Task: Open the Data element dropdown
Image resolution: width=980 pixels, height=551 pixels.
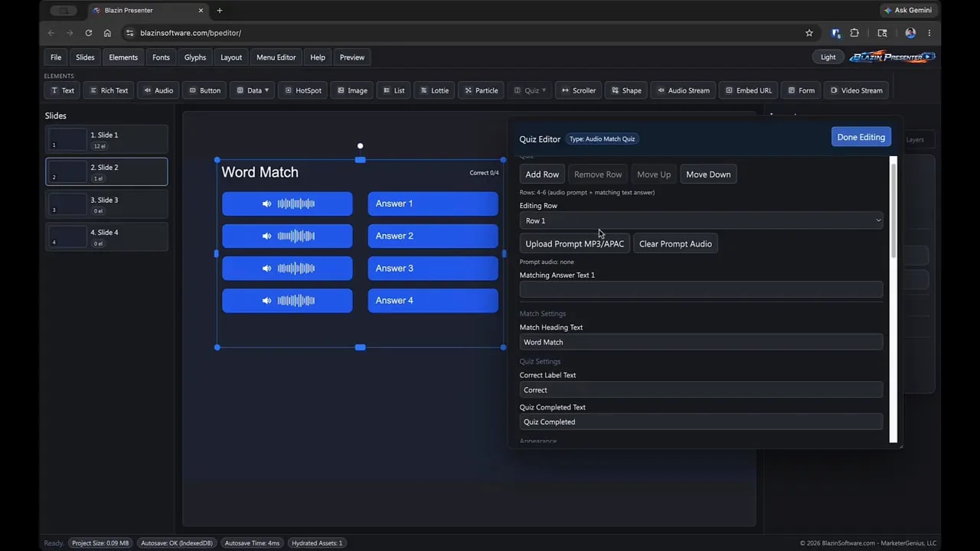Action: 252,90
